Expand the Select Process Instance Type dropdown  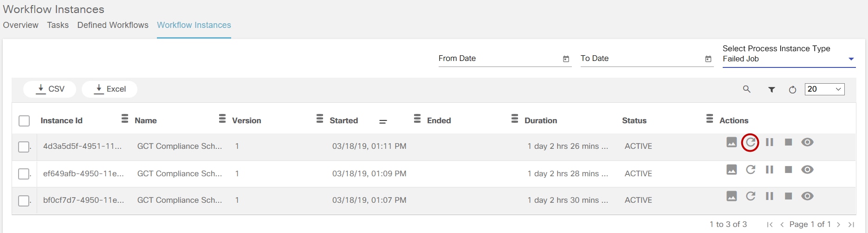[851, 59]
